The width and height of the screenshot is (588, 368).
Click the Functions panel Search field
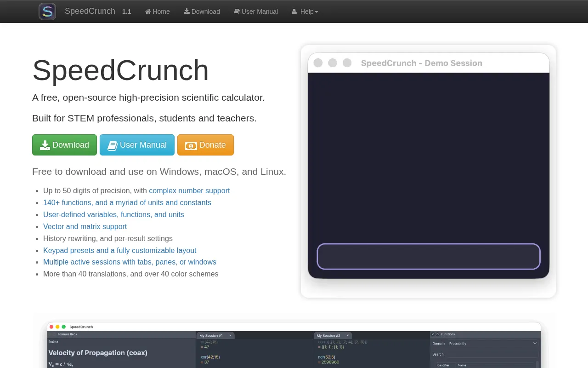pyautogui.click(x=492, y=354)
